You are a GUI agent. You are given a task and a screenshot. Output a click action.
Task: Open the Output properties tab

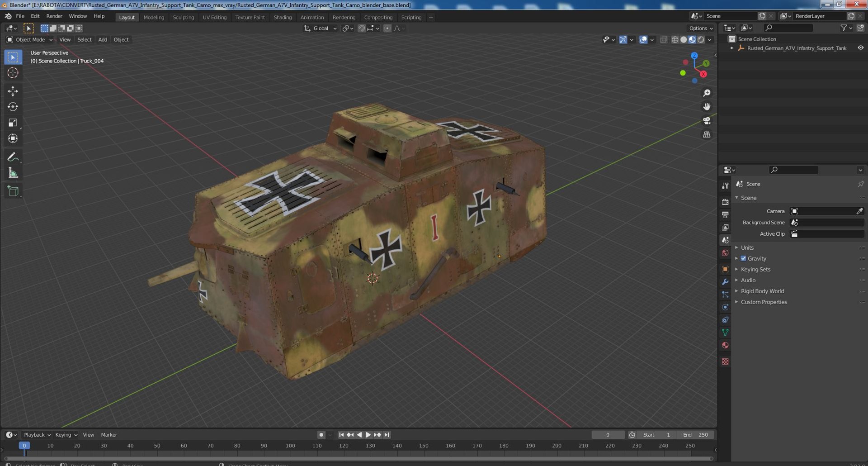(x=725, y=214)
